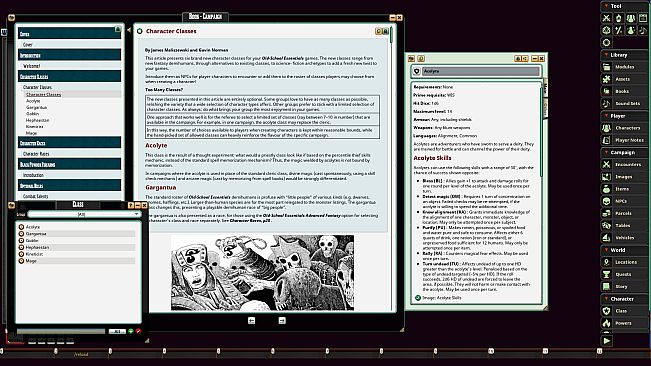Click the dice tool icon
Image resolution: width=651 pixels, height=366 pixels.
click(x=607, y=30)
